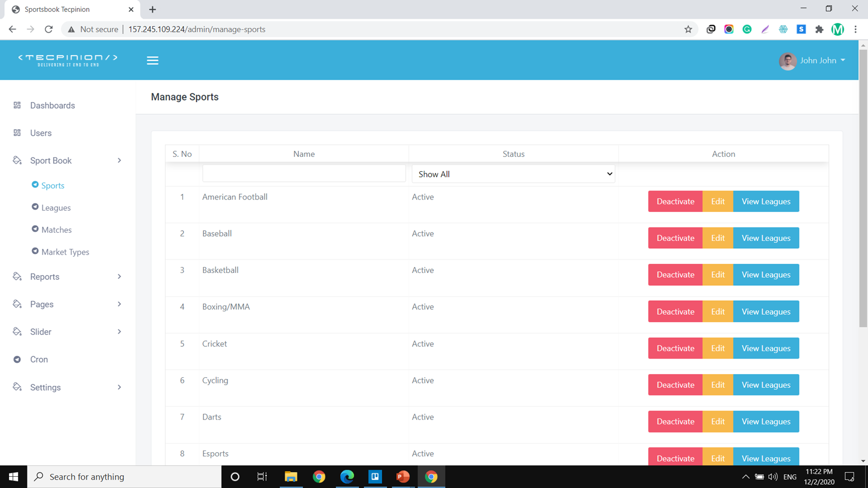The height and width of the screenshot is (488, 868).
Task: Collapse the Sport Book submenu
Action: pos(119,161)
